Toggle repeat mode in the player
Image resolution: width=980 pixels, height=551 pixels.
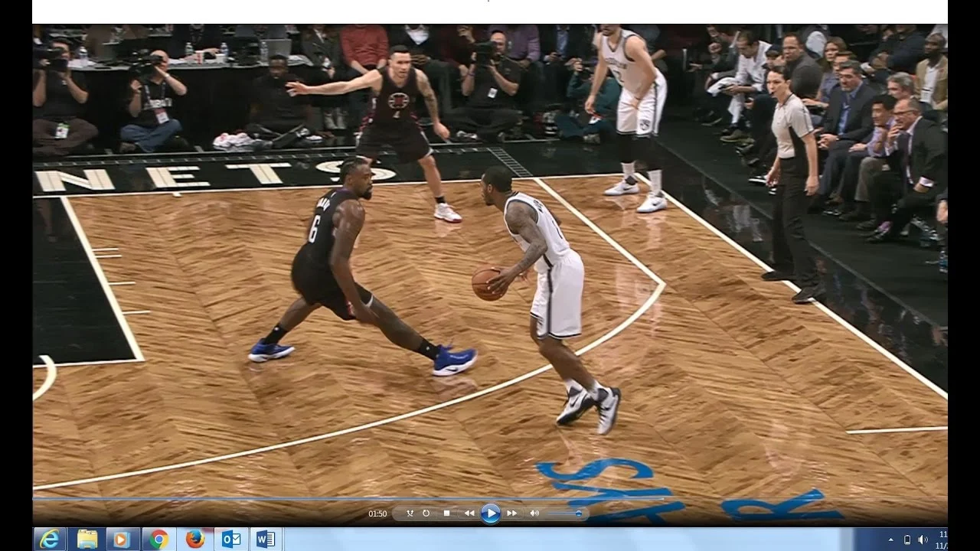[x=426, y=514]
